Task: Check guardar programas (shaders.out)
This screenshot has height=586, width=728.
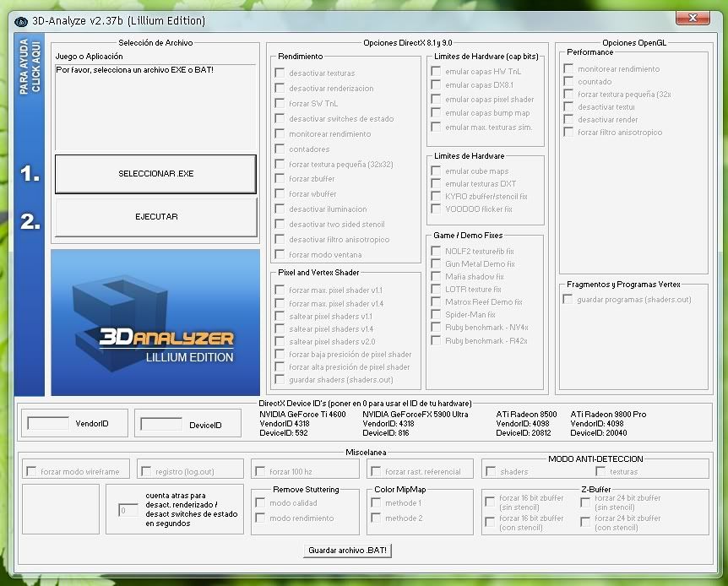Action: coord(568,299)
